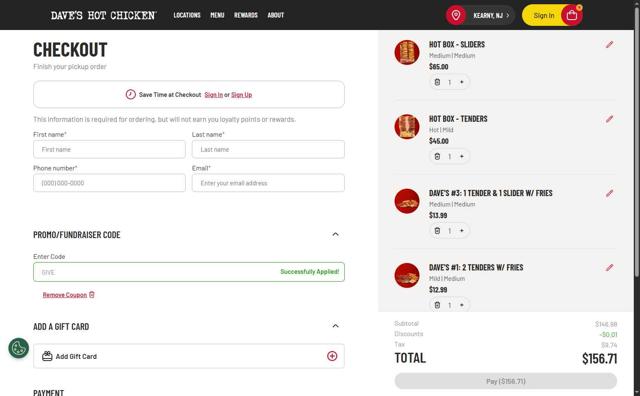Click the Add Gift Card row
Viewport: 640px width, 396px height.
(x=189, y=356)
